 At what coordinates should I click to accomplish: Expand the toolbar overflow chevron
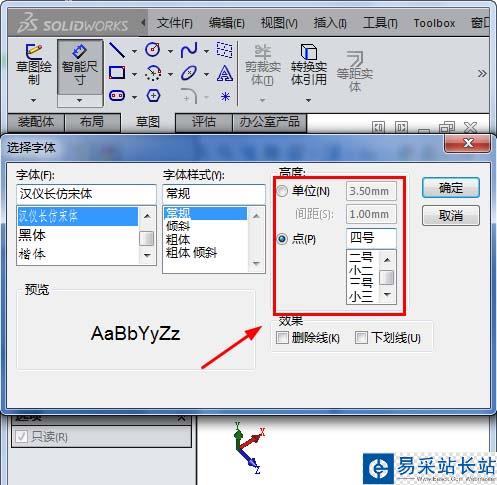[482, 74]
